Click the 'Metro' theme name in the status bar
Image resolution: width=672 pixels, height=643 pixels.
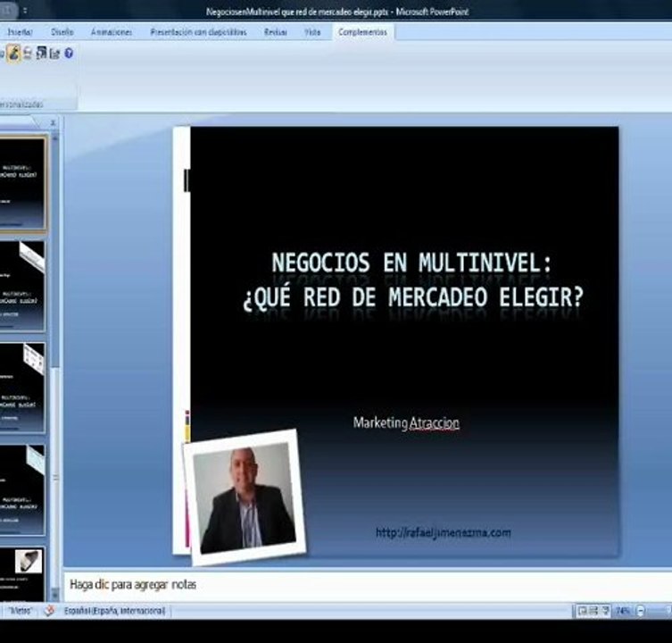pyautogui.click(x=21, y=611)
